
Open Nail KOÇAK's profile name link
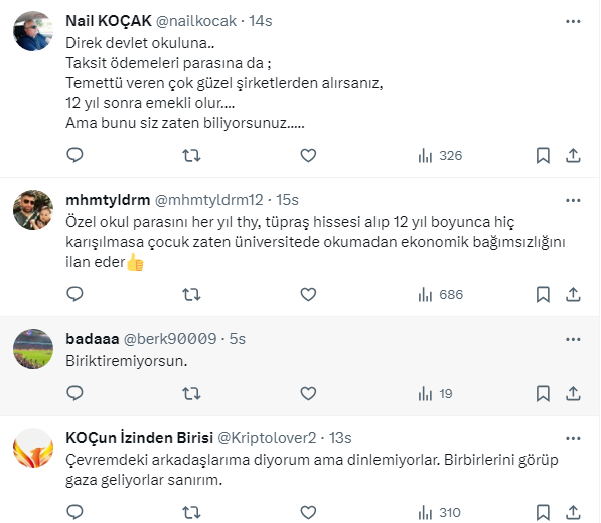[x=105, y=21]
